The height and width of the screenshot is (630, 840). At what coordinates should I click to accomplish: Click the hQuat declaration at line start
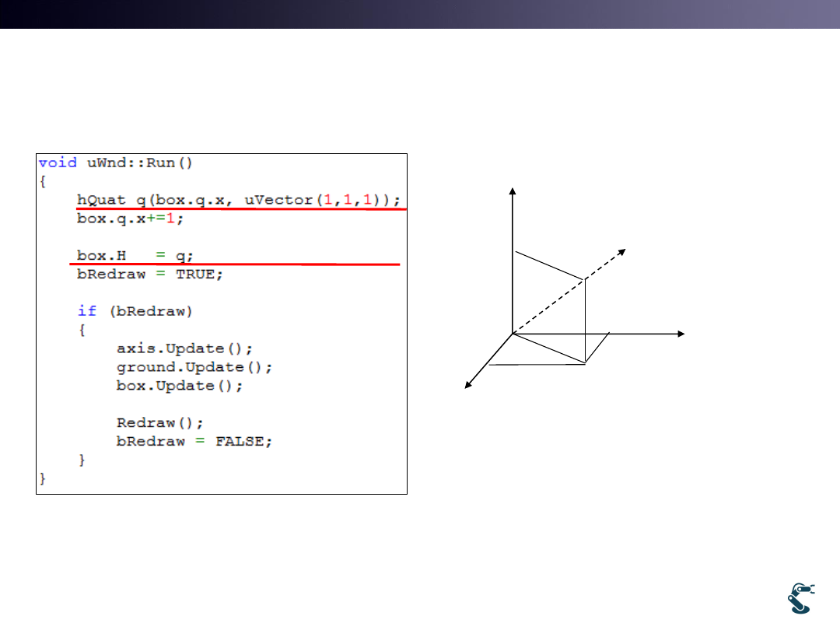click(100, 200)
